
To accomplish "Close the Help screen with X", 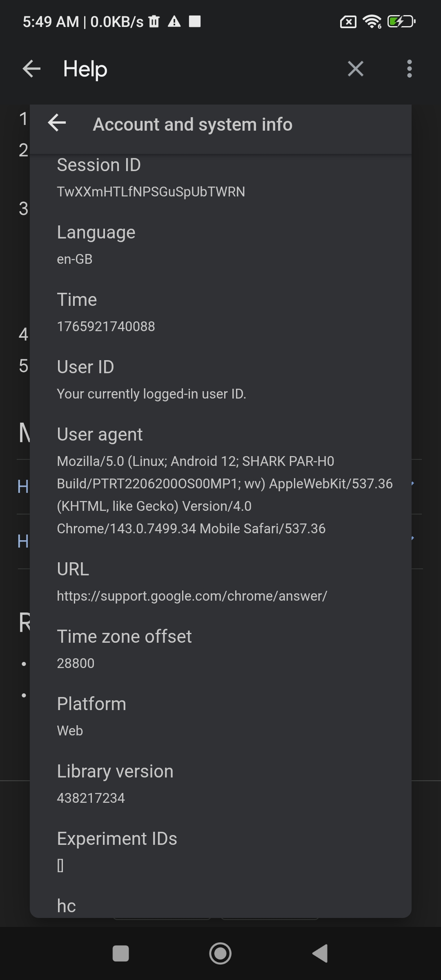I will click(355, 69).
